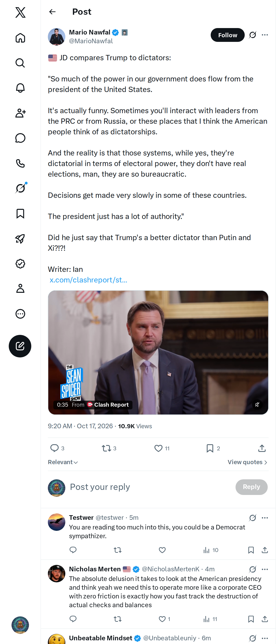This screenshot has width=276, height=644.
Task: Follow Mario Nawfal
Action: tap(227, 35)
